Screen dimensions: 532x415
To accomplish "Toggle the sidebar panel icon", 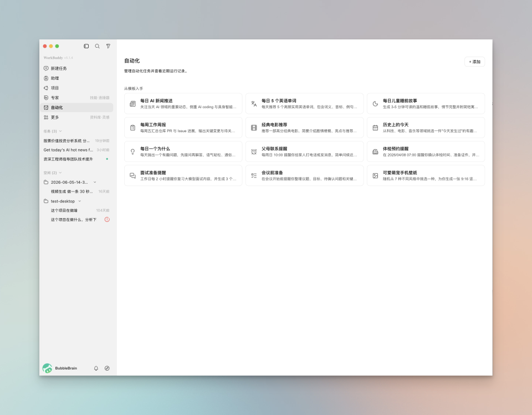I will click(x=86, y=46).
